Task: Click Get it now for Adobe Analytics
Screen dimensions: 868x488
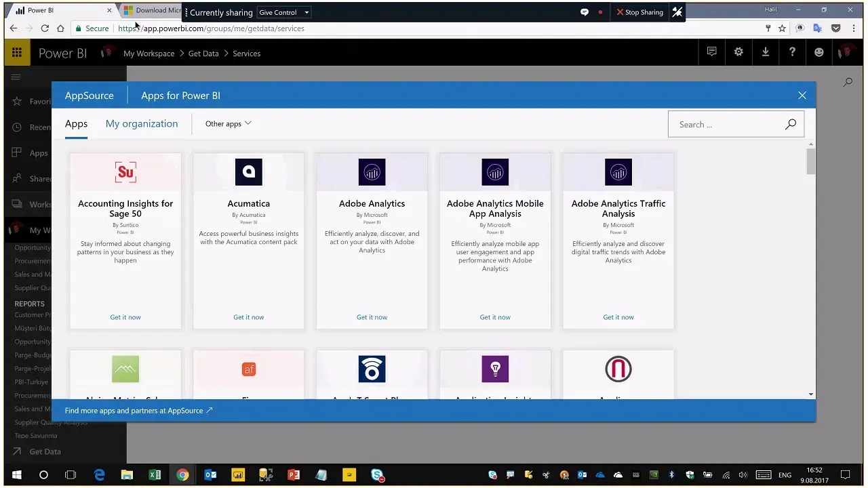Action: 372,317
